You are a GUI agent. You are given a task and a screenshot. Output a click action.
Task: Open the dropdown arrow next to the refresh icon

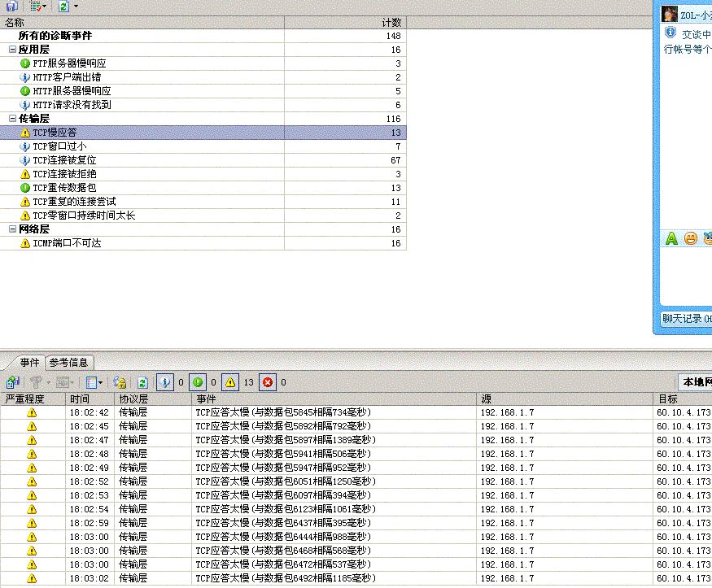click(76, 6)
